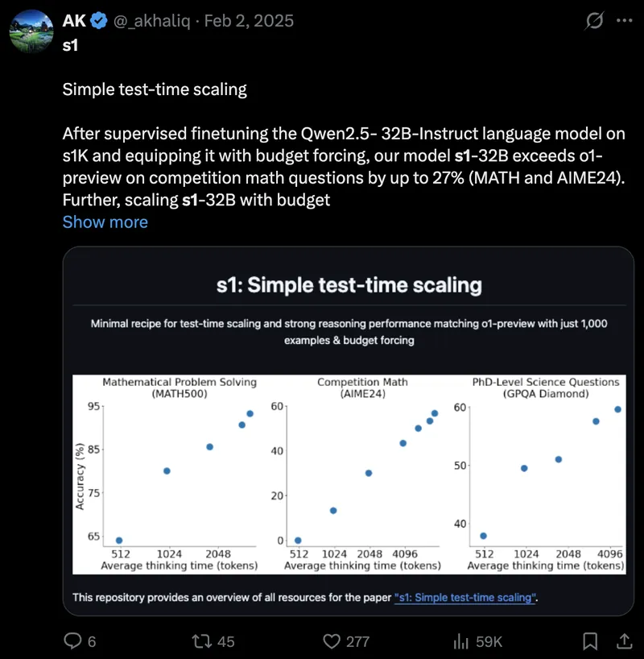This screenshot has height=659, width=644.
Task: Follow the "s1: Simple test-time scaling" paper link
Action: 465,597
